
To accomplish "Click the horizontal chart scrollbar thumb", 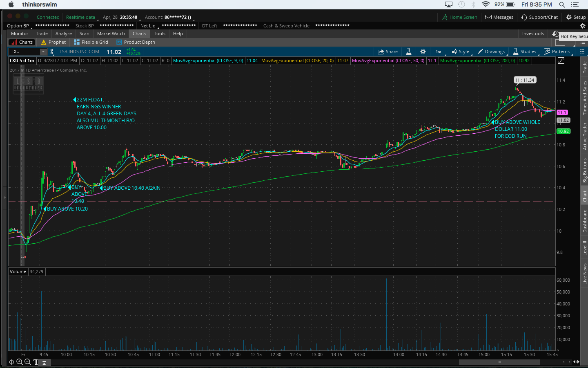I will 499,362.
